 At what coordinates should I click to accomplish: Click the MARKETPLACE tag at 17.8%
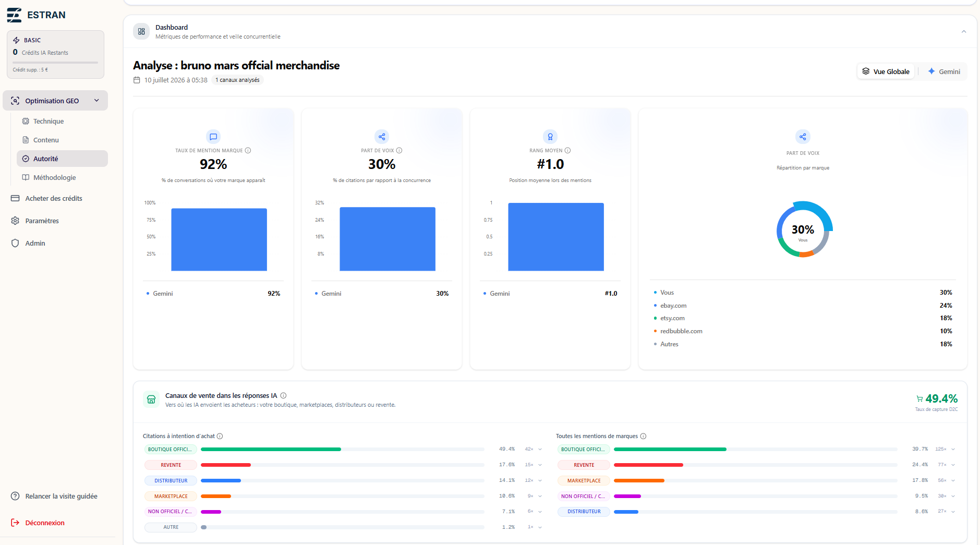point(584,480)
